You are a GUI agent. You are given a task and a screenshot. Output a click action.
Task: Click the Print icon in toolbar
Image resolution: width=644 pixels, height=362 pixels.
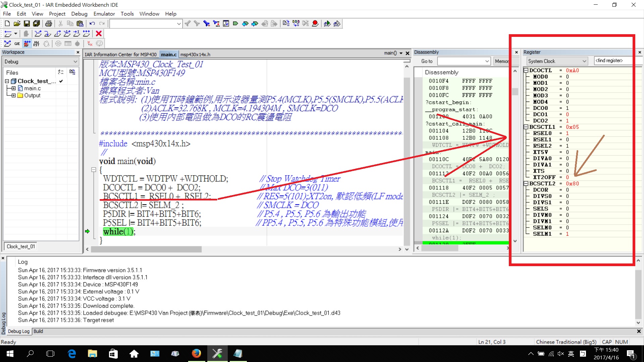click(x=49, y=23)
